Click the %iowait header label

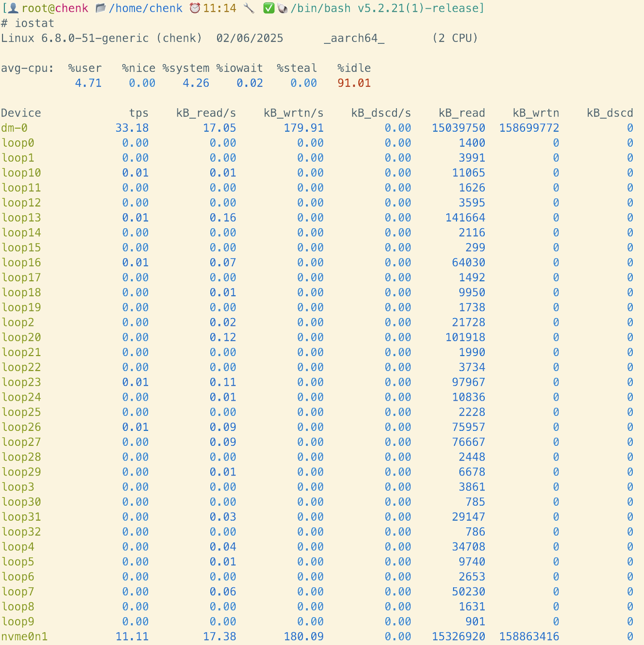[x=239, y=68]
